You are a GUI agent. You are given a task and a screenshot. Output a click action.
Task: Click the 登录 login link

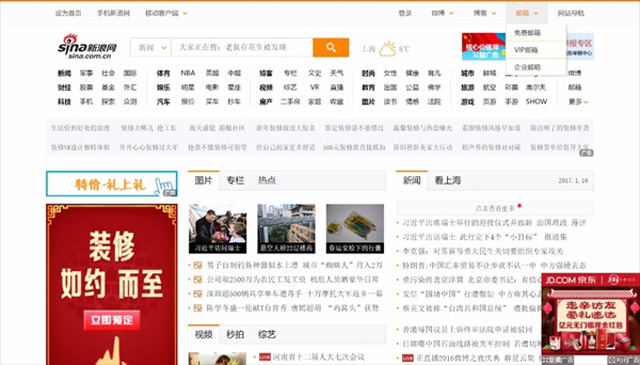(x=405, y=13)
